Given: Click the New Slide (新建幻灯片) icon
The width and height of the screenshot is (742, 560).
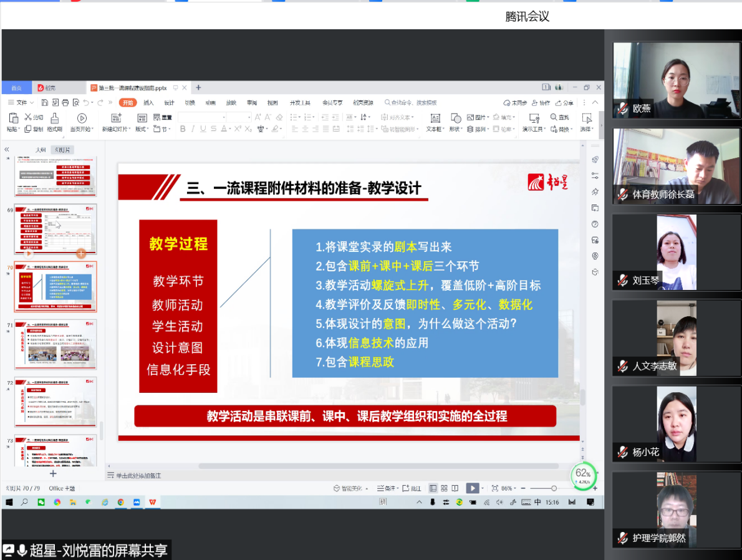Looking at the screenshot, I should tap(115, 118).
